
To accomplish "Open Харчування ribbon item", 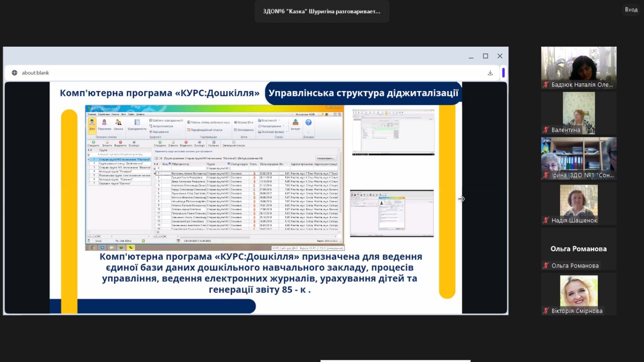I will [159, 132].
